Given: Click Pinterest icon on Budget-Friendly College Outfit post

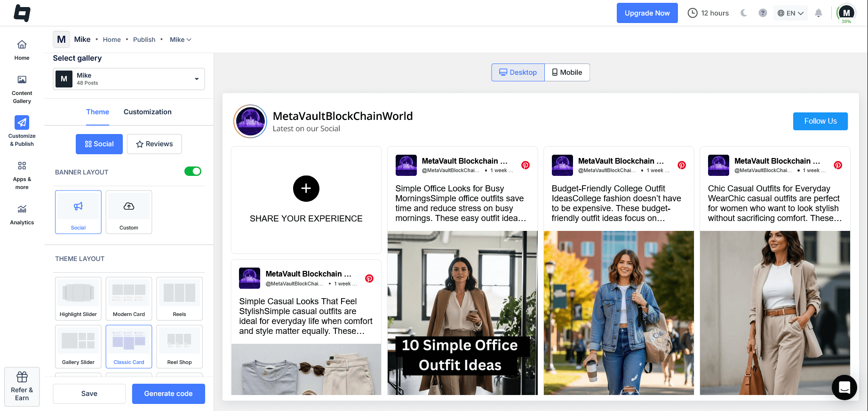Looking at the screenshot, I should tap(682, 165).
